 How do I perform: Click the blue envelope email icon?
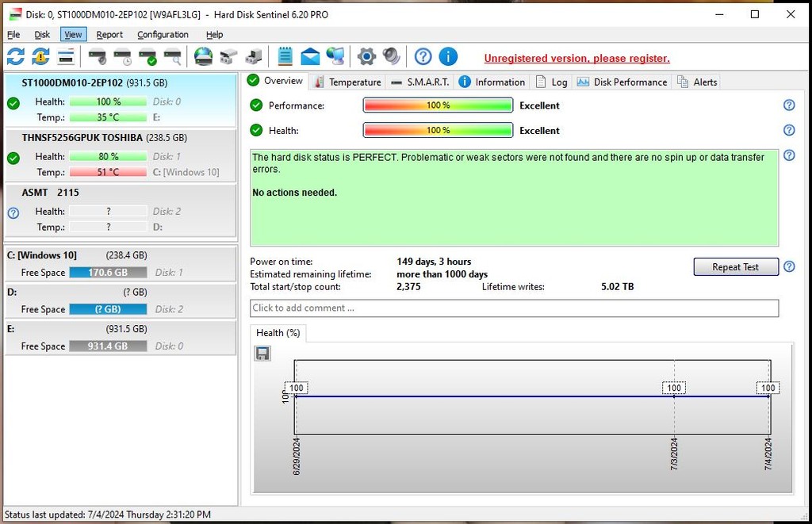[310, 56]
